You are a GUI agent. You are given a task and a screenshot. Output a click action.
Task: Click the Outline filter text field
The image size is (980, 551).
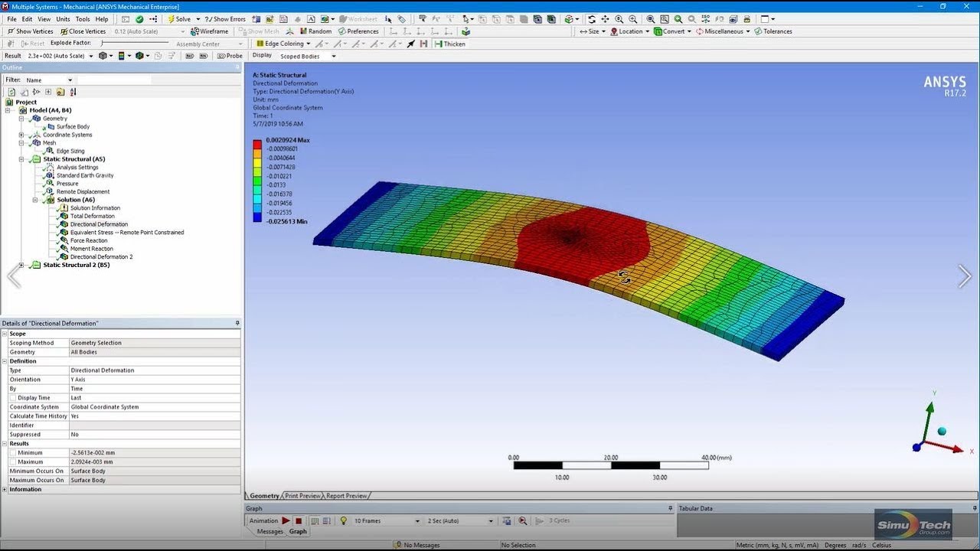pyautogui.click(x=114, y=80)
